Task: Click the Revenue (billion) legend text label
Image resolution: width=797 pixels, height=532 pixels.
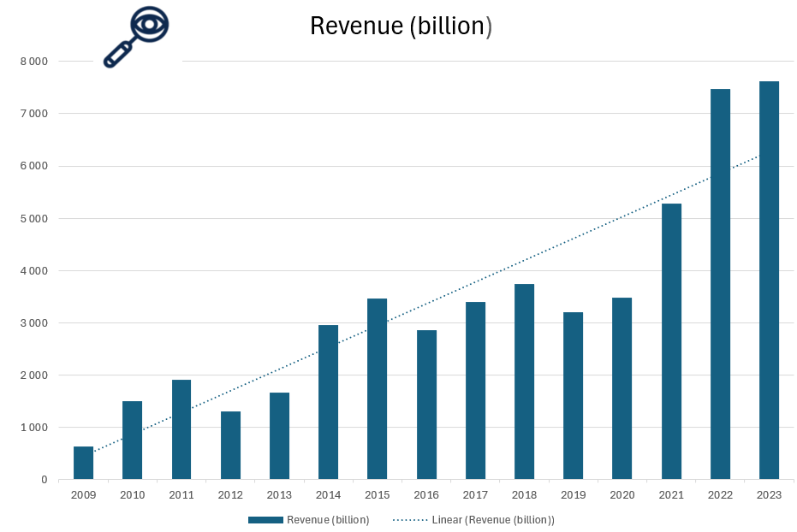Action: [328, 520]
